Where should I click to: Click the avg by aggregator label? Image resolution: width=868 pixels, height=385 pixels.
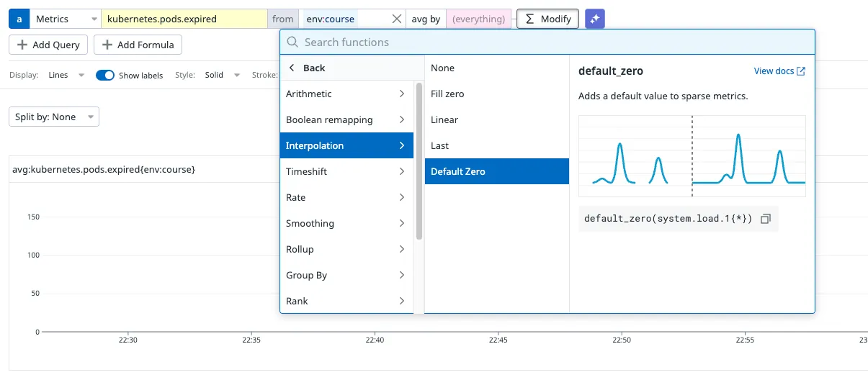426,19
